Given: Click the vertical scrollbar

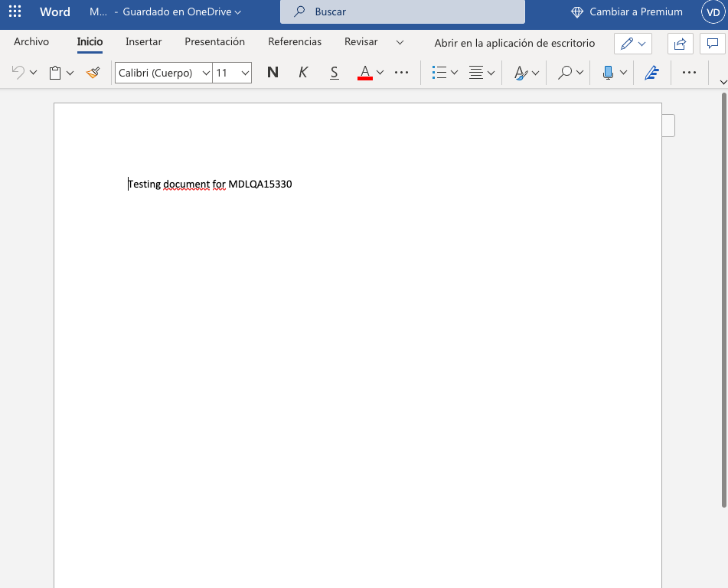Looking at the screenshot, I should 724,300.
